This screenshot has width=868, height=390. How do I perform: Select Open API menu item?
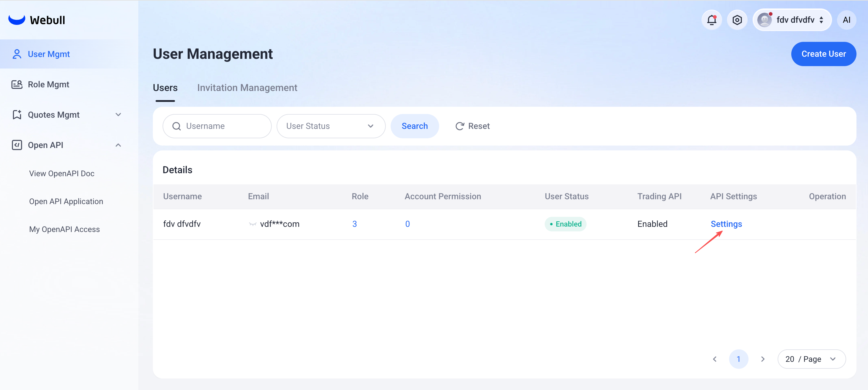click(69, 145)
